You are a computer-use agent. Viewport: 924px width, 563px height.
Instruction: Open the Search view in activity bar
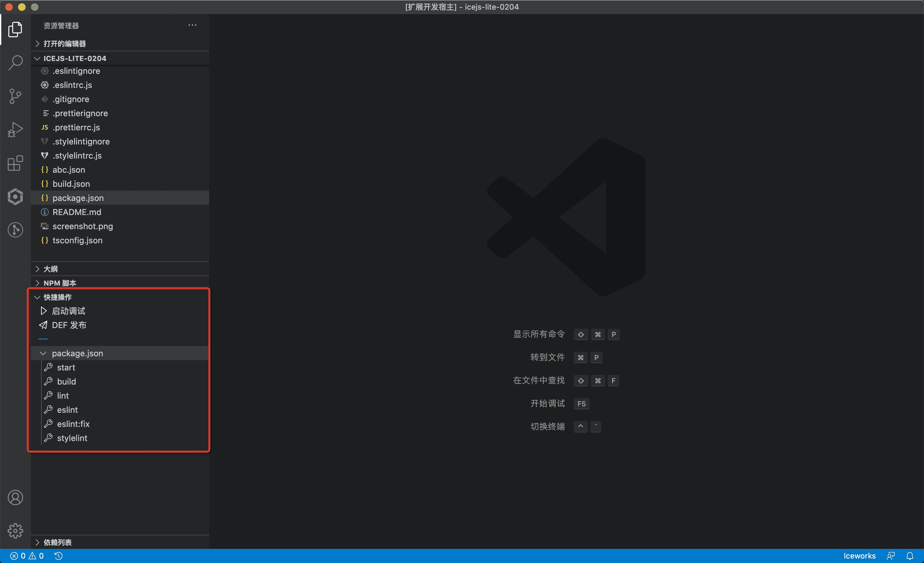coord(15,63)
